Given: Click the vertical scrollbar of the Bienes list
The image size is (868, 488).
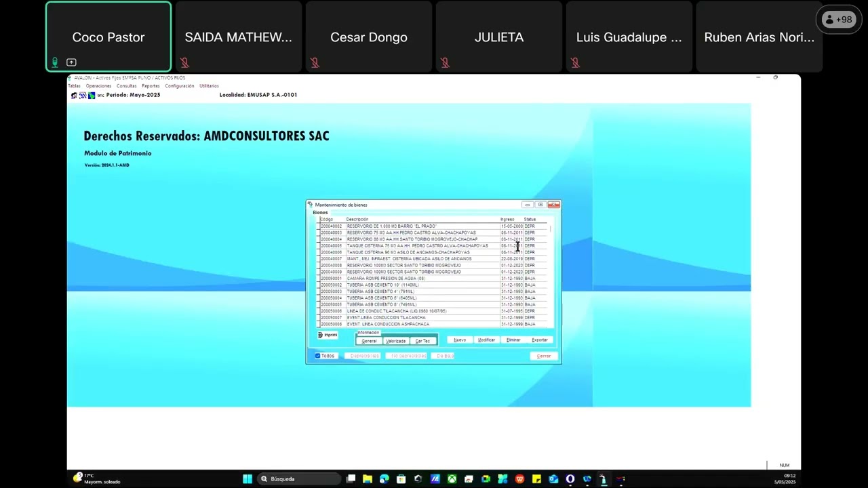Looking at the screenshot, I should pos(551,274).
